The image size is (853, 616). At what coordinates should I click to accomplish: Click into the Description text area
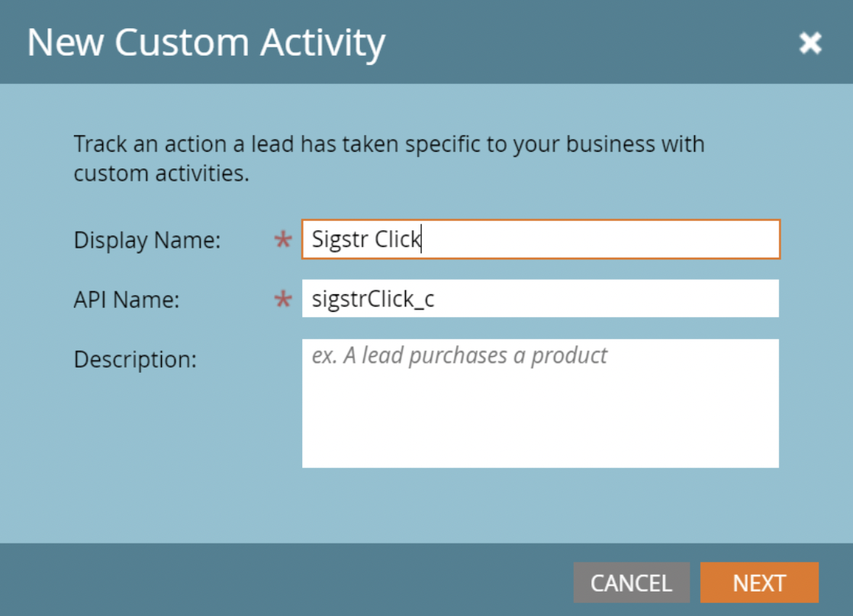pyautogui.click(x=541, y=403)
